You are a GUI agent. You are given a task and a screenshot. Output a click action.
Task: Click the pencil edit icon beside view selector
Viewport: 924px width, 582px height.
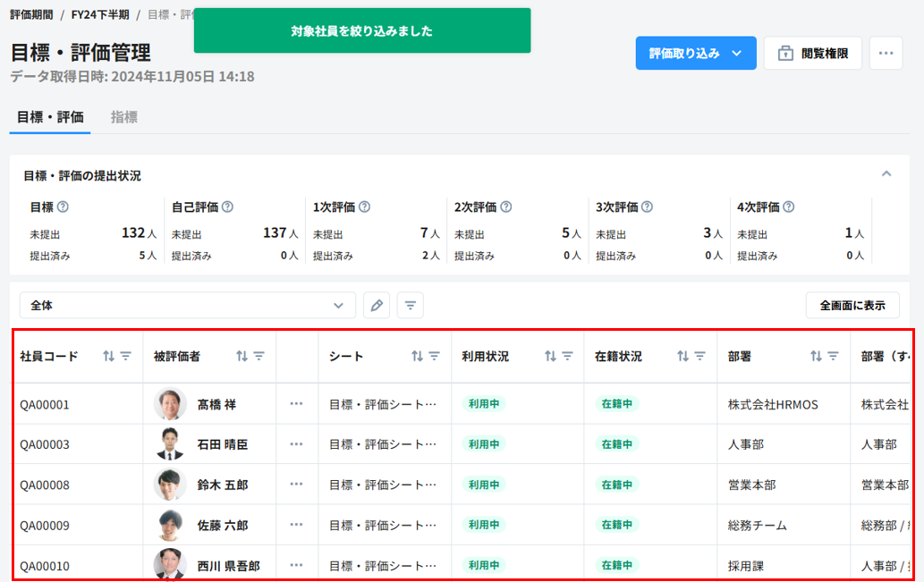coord(377,306)
